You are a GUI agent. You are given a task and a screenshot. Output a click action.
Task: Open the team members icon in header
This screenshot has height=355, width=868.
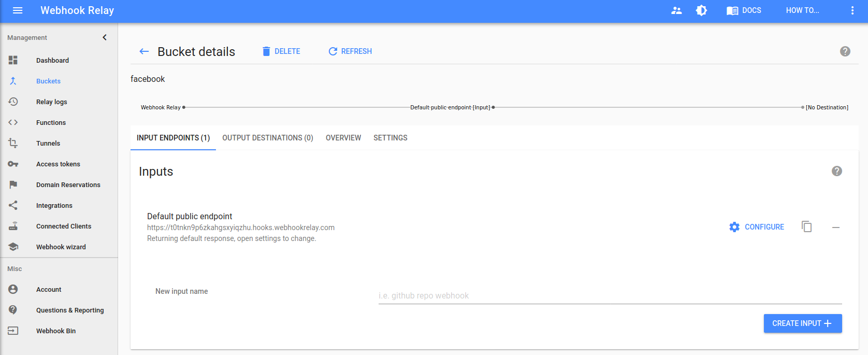tap(676, 10)
